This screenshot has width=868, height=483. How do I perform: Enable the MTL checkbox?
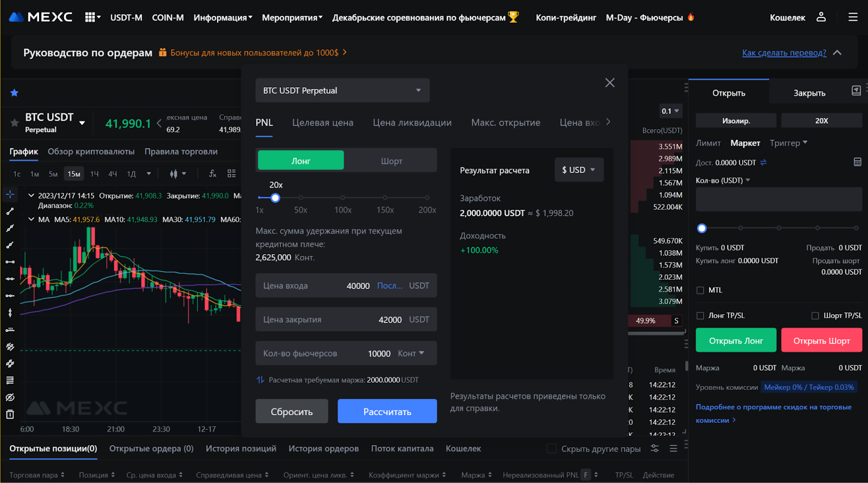tap(700, 291)
